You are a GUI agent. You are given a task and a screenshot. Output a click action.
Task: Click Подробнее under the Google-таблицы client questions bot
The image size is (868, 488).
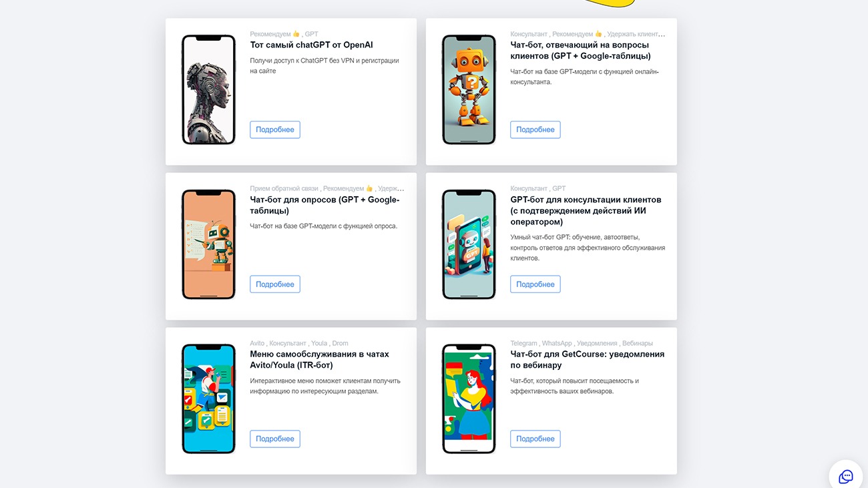tap(535, 130)
